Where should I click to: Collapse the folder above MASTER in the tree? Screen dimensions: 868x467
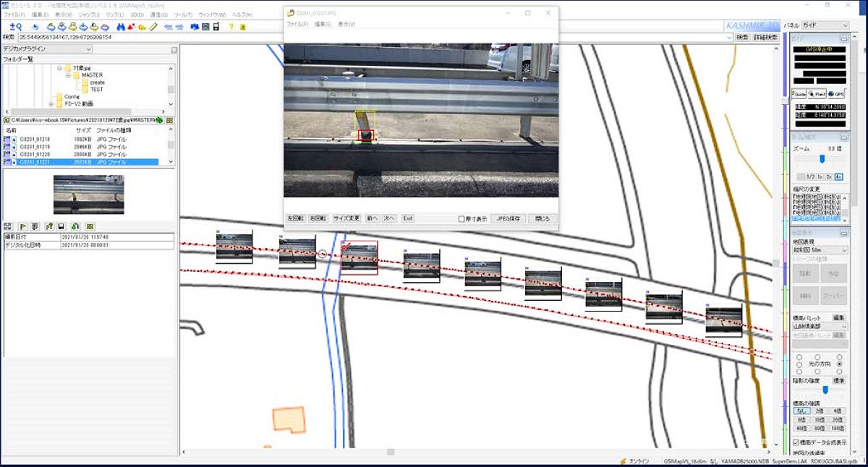tap(59, 67)
